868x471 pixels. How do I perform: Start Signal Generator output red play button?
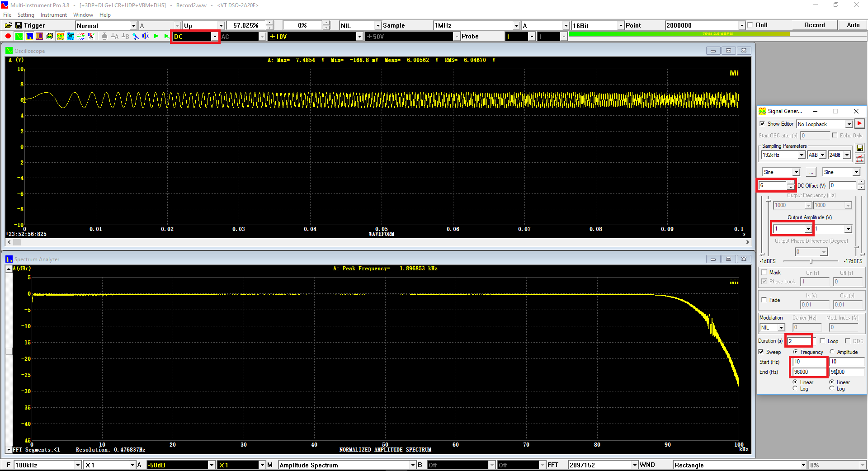tap(860, 123)
